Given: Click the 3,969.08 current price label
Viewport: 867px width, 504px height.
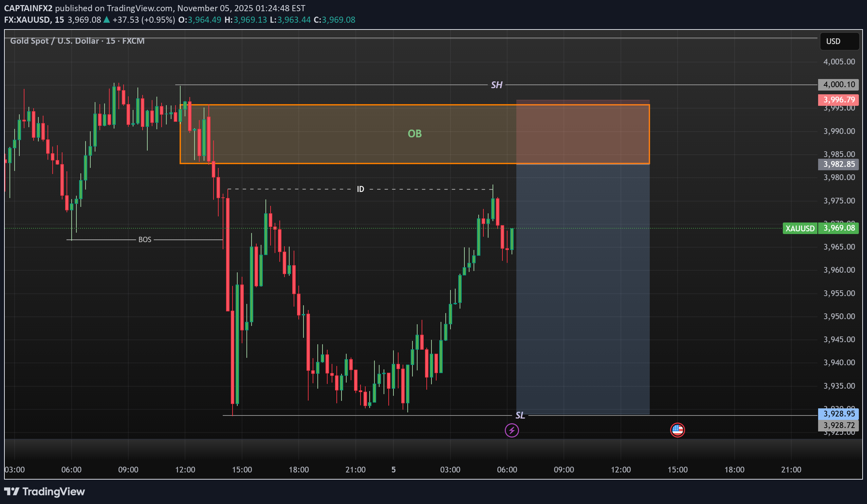Looking at the screenshot, I should click(x=839, y=228).
